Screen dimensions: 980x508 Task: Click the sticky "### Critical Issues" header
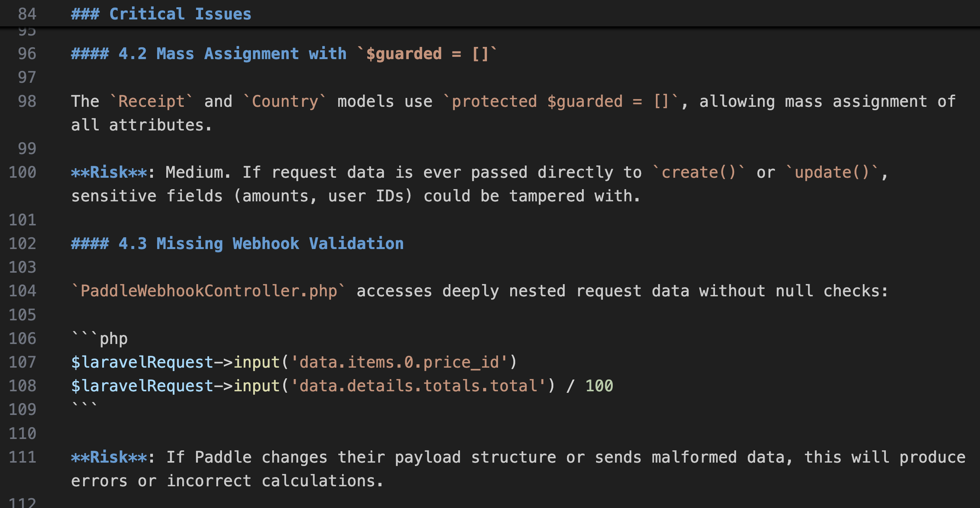tap(161, 14)
